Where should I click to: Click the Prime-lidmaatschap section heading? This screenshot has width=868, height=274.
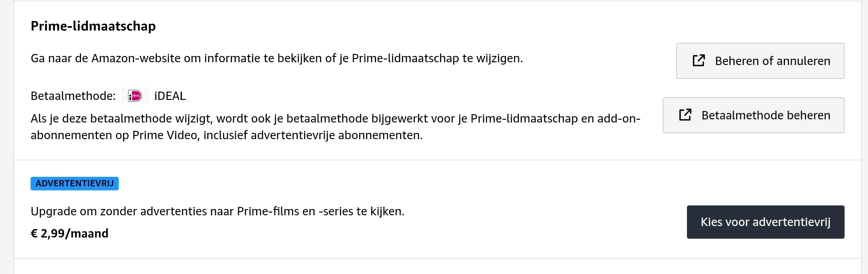point(93,26)
